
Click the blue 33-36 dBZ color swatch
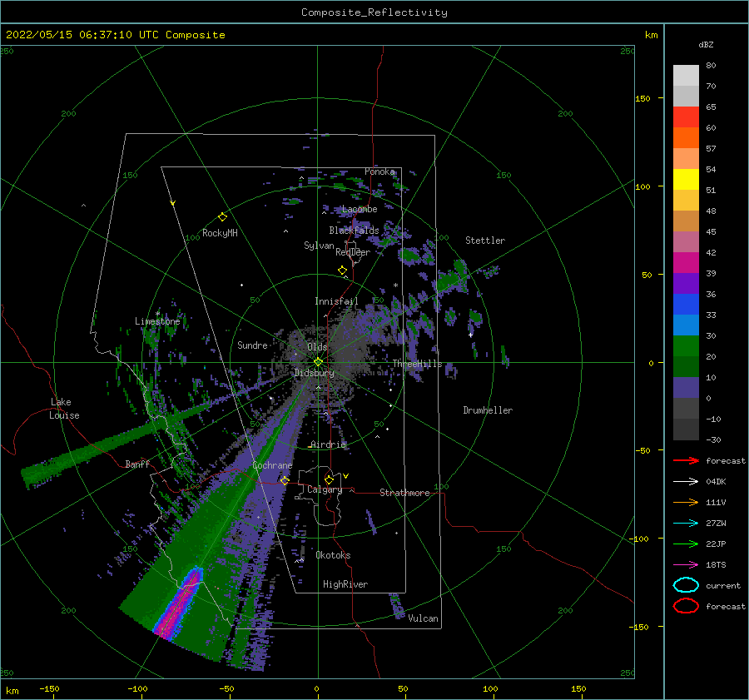[x=686, y=305]
